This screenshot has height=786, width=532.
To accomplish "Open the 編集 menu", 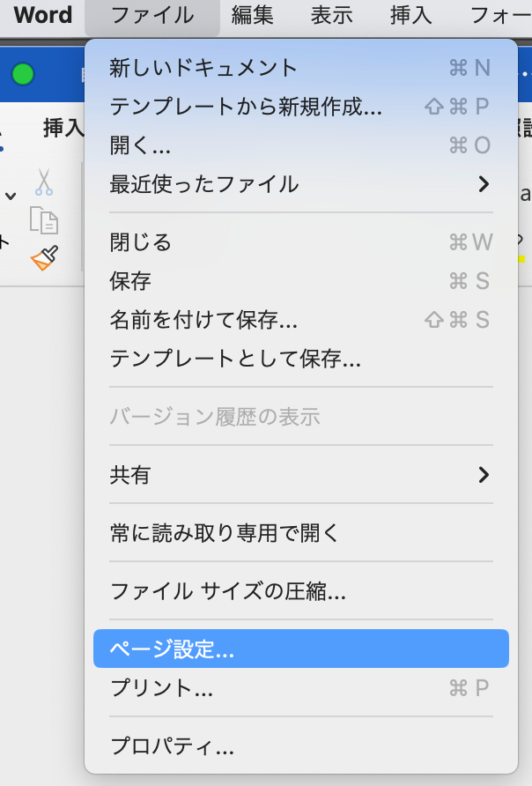I will point(252,15).
